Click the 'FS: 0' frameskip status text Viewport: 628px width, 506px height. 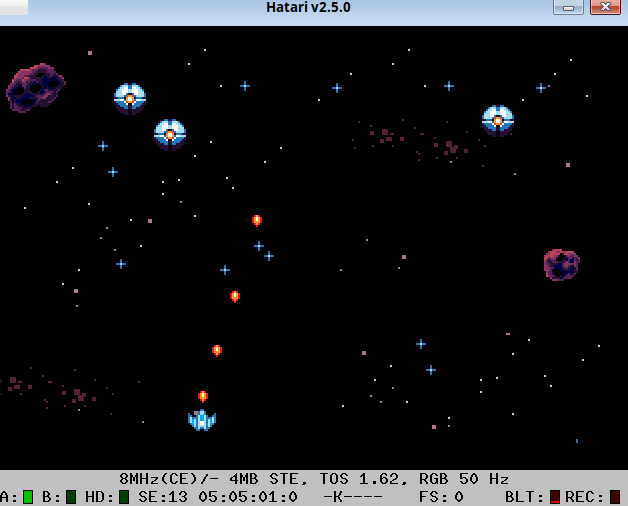[x=441, y=497]
